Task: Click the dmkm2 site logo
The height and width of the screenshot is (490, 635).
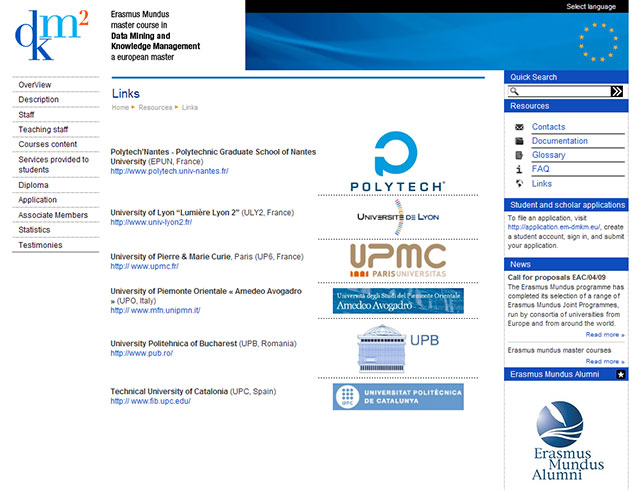Action: pyautogui.click(x=51, y=36)
